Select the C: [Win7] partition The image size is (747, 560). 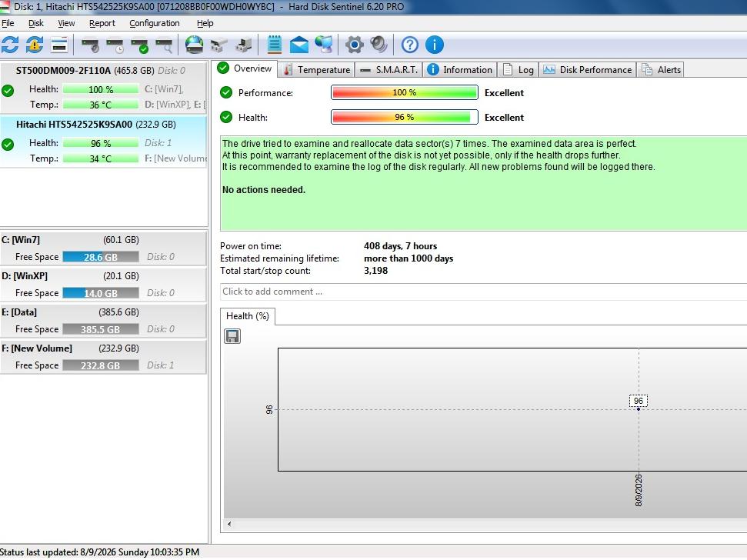point(103,248)
